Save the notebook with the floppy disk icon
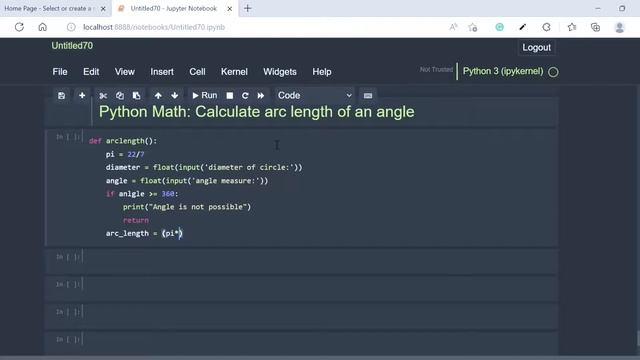 (61, 96)
